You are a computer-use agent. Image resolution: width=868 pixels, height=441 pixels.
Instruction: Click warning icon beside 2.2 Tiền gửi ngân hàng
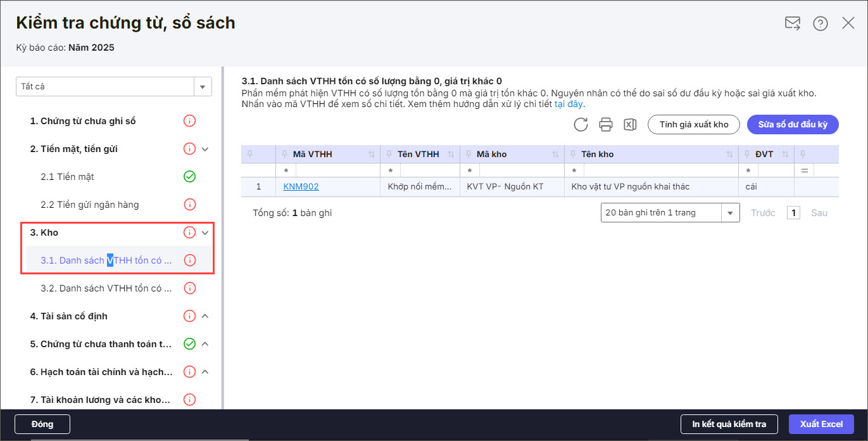point(189,204)
